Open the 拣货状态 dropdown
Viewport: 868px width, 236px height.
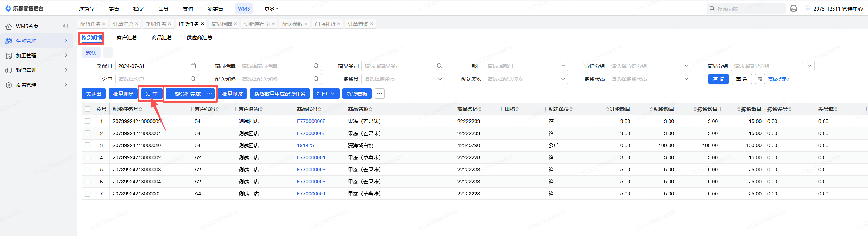[x=649, y=79]
